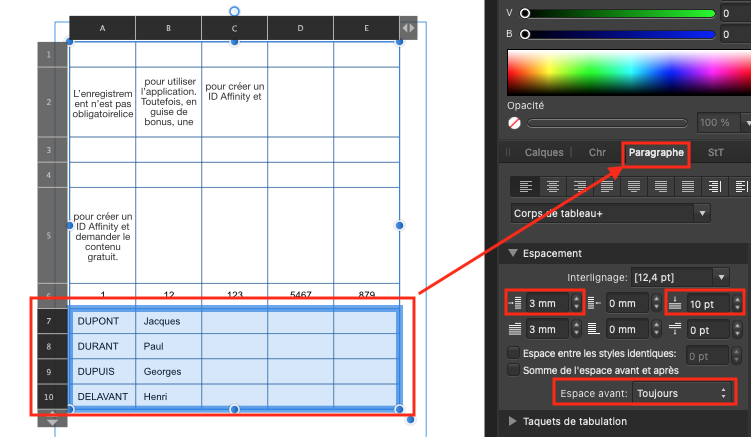The height and width of the screenshot is (437, 751).
Task: Click the space after paragraph icon
Action: (x=675, y=329)
